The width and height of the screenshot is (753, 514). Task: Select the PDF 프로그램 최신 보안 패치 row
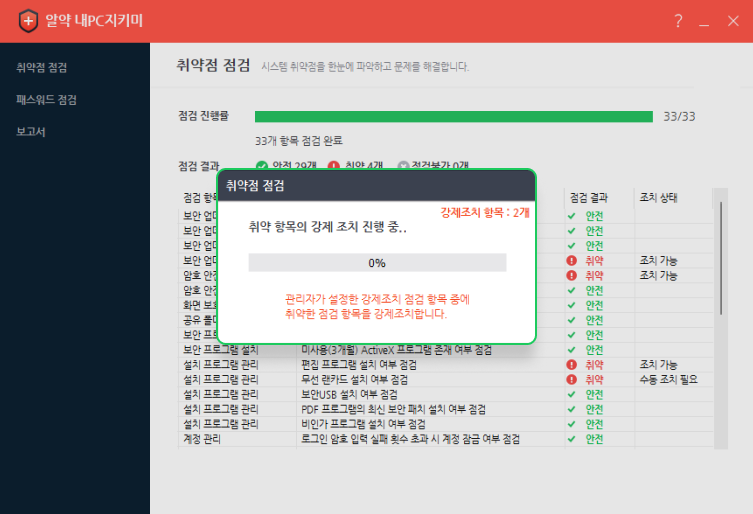coord(446,409)
